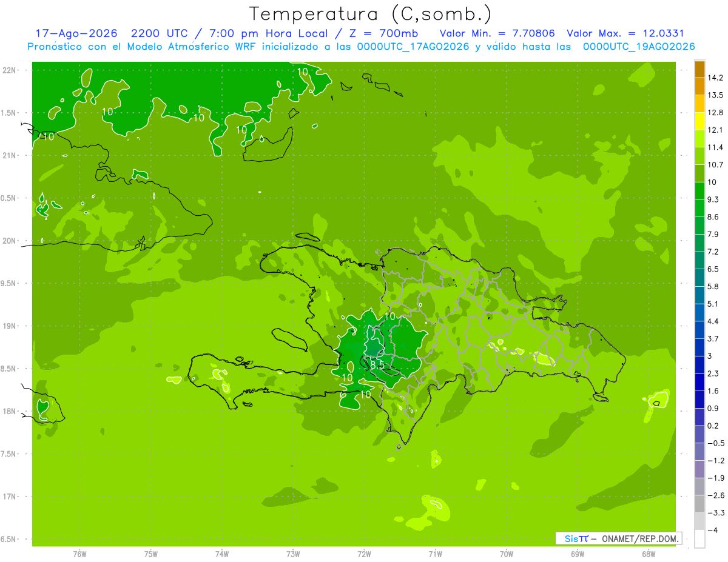Click the colorbar value '7.9'
Screen dimensions: 728x562
click(x=713, y=234)
